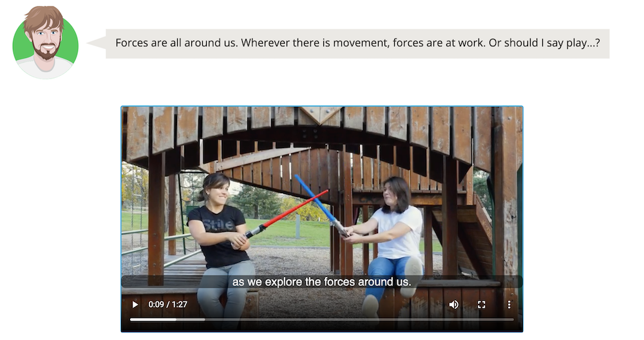Play the forces video

[x=135, y=305]
